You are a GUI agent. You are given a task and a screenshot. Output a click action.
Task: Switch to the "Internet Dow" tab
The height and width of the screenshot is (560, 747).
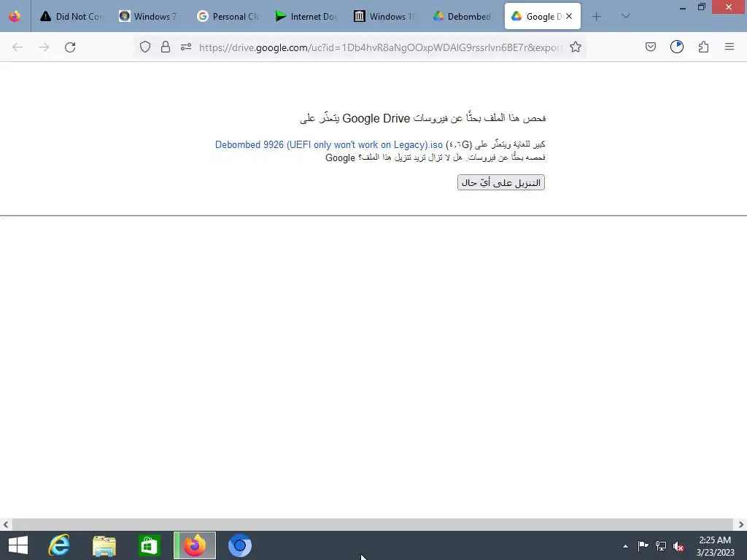pos(306,16)
